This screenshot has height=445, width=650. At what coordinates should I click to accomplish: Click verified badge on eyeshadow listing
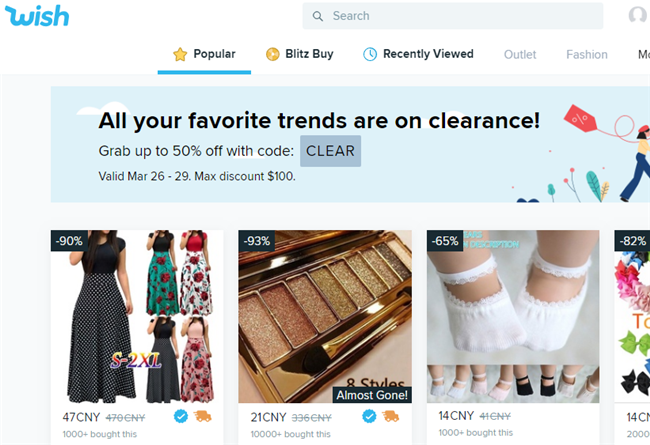pos(368,416)
